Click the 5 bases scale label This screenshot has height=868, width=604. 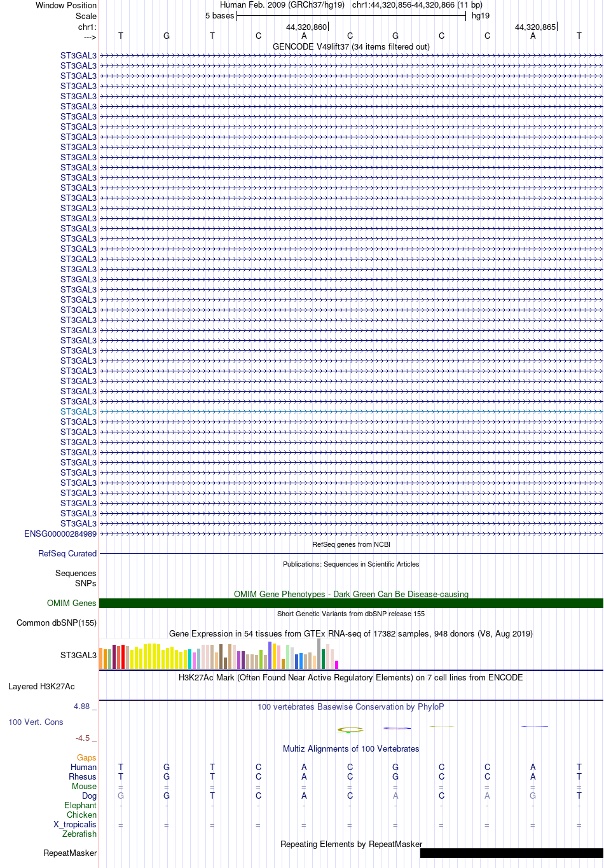point(219,15)
